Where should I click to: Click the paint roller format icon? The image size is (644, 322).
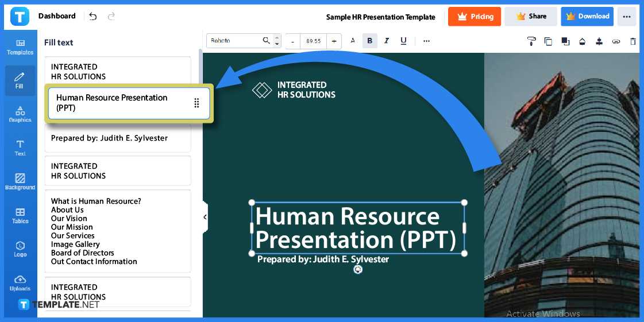pyautogui.click(x=531, y=41)
